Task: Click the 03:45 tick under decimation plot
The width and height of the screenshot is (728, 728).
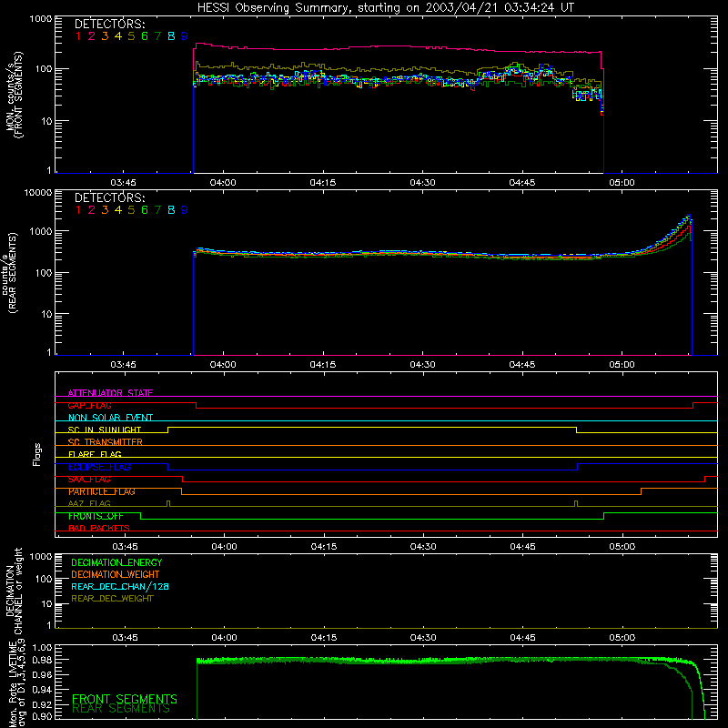Action: coord(125,638)
